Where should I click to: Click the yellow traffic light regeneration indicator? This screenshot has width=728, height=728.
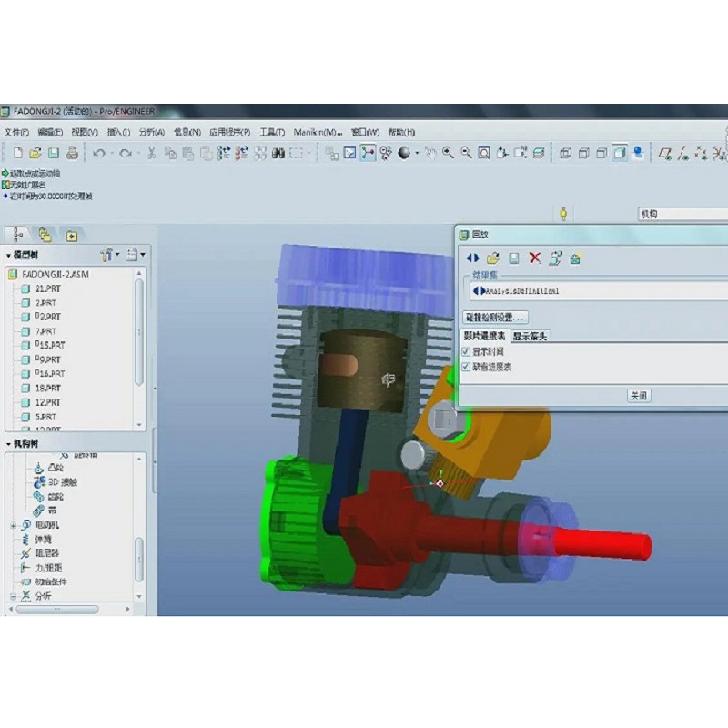pos(563,214)
